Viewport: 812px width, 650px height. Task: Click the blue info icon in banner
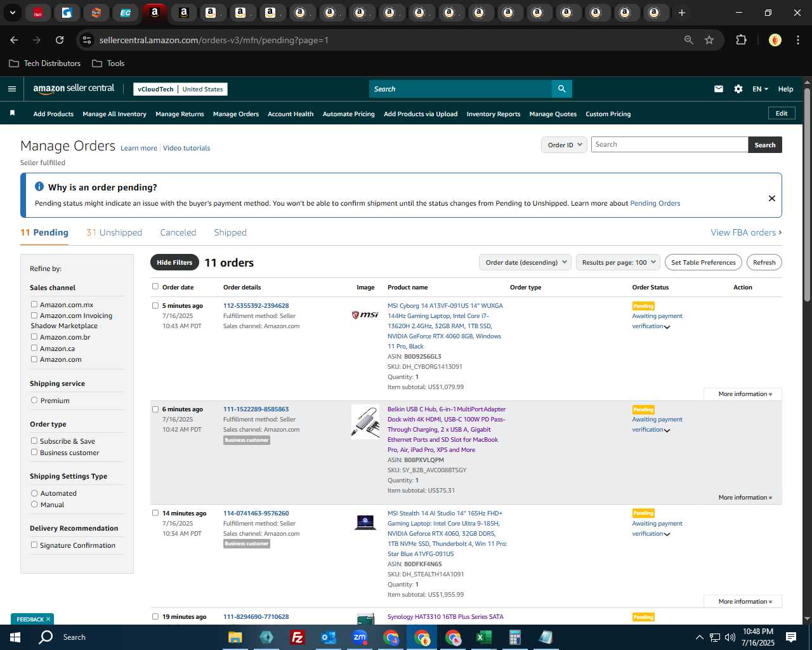point(39,187)
